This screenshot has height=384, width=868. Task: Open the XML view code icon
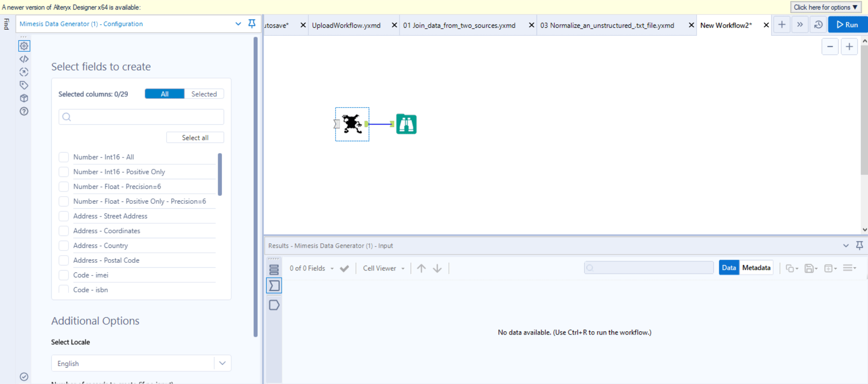[24, 59]
